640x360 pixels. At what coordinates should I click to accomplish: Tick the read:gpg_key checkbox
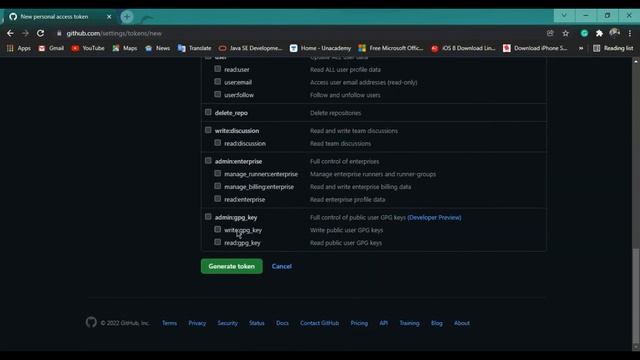pyautogui.click(x=218, y=242)
